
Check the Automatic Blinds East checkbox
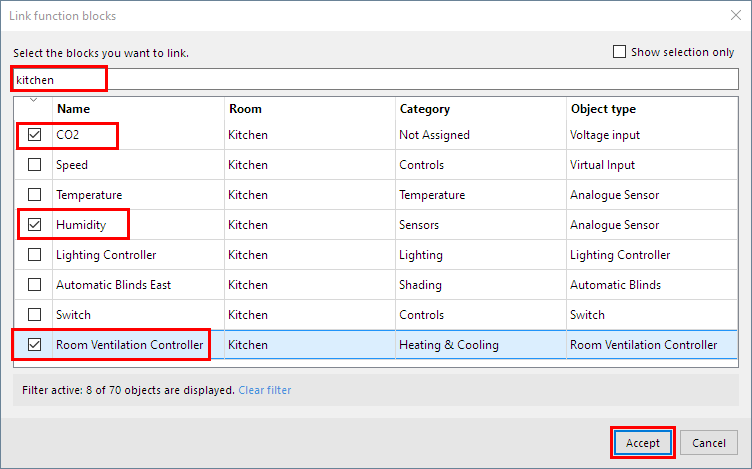coord(35,285)
